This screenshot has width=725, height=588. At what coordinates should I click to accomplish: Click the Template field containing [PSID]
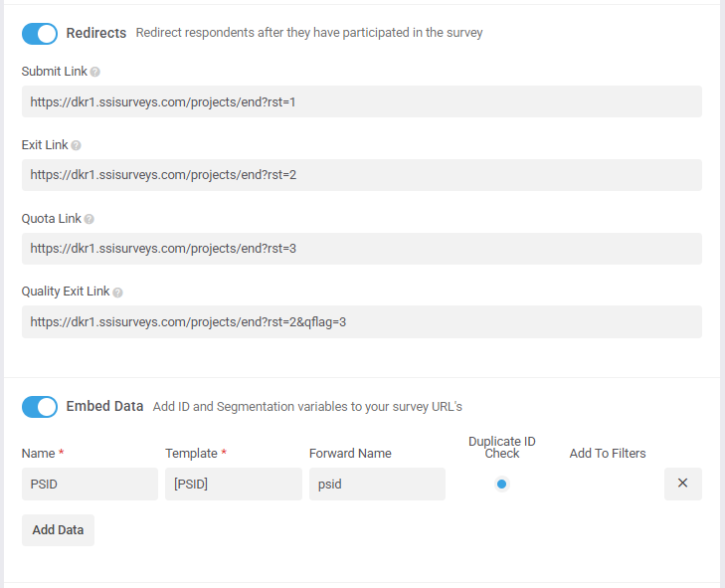tap(234, 484)
